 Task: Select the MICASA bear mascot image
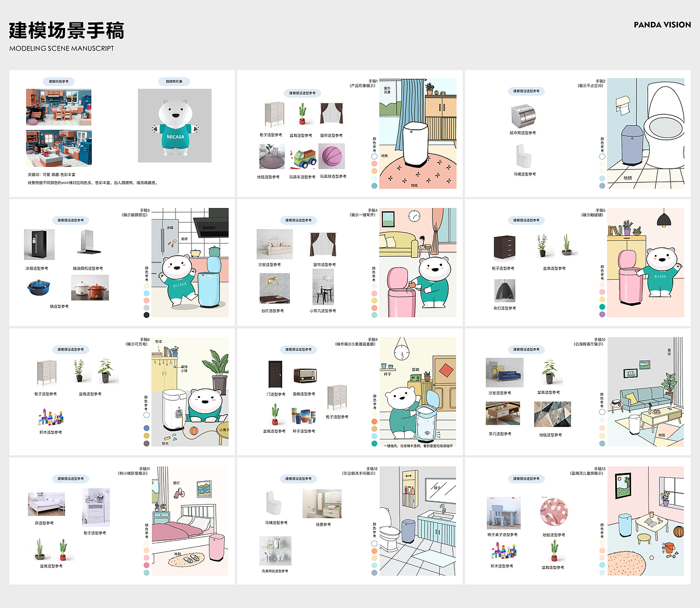coord(174,126)
